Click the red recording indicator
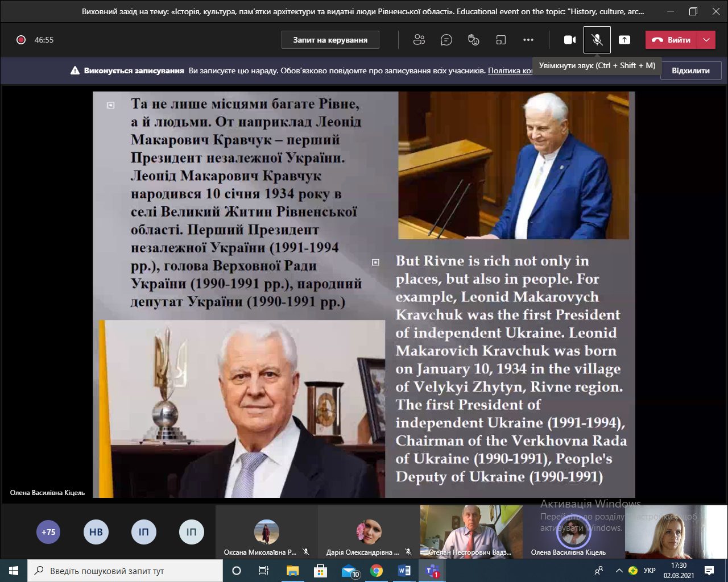This screenshot has height=582, width=728. (21, 40)
